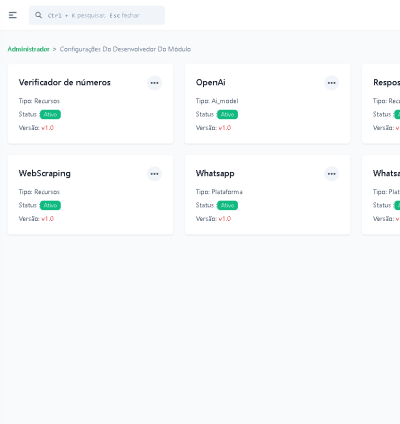The image size is (400, 424).
Task: Click Tipo: Plataforma text on Whatsapp card
Action: coord(219,192)
